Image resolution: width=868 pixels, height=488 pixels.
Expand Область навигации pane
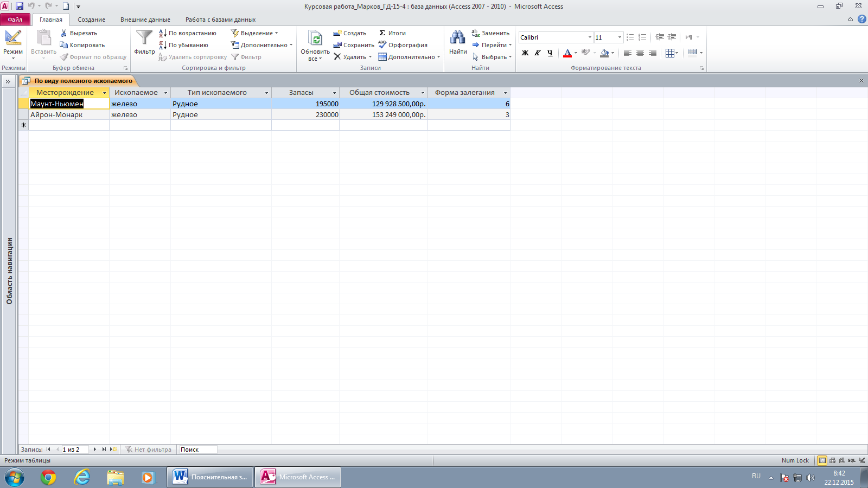[x=8, y=81]
